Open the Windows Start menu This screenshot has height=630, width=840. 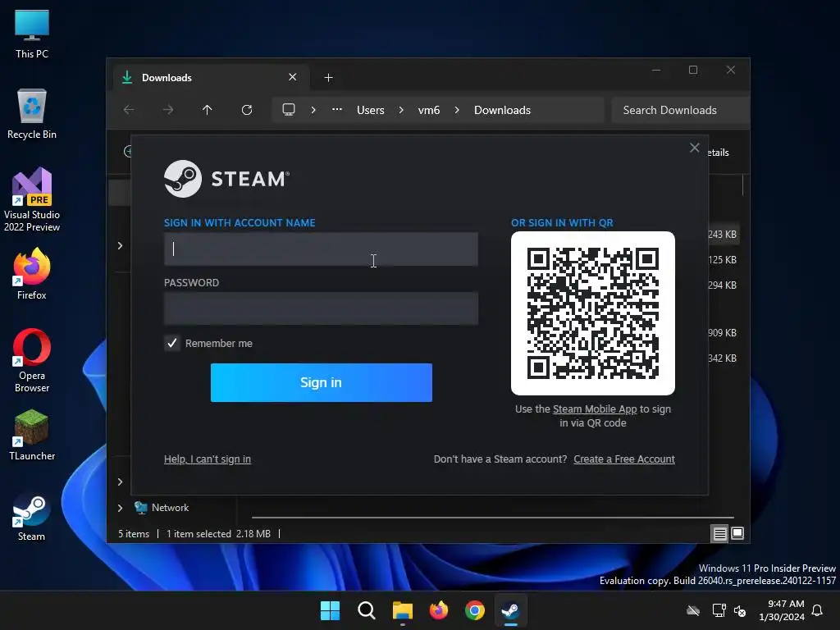pos(330,610)
